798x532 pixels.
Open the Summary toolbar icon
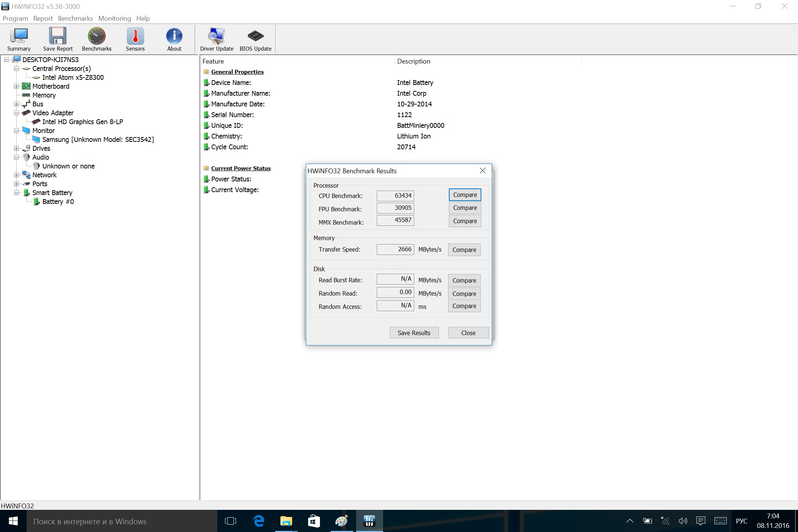coord(19,40)
